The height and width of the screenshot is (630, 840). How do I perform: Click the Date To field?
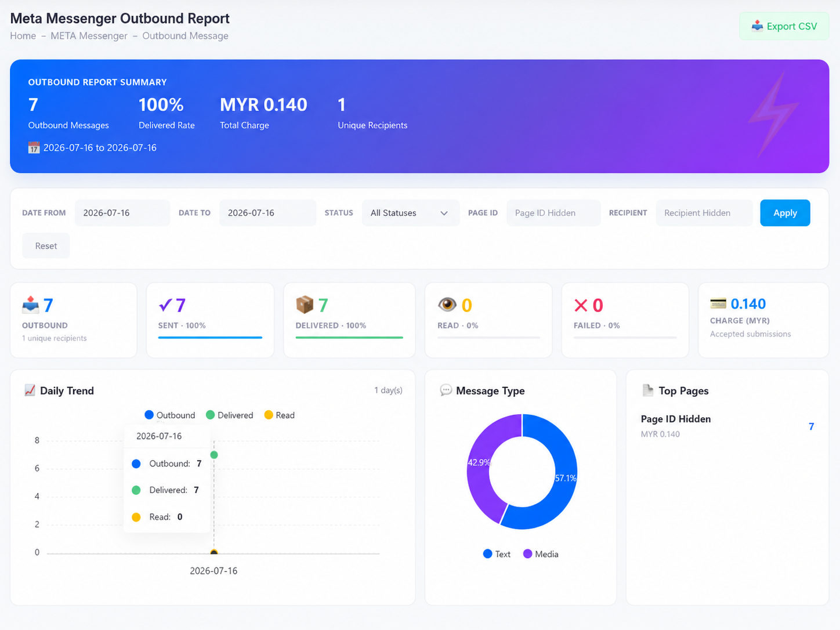[x=267, y=213]
